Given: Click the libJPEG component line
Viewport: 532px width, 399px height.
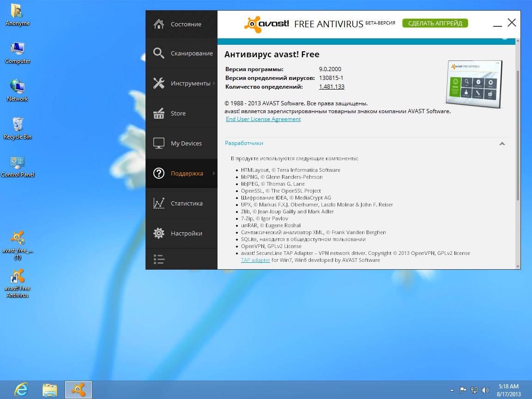Looking at the screenshot, I should [273, 184].
